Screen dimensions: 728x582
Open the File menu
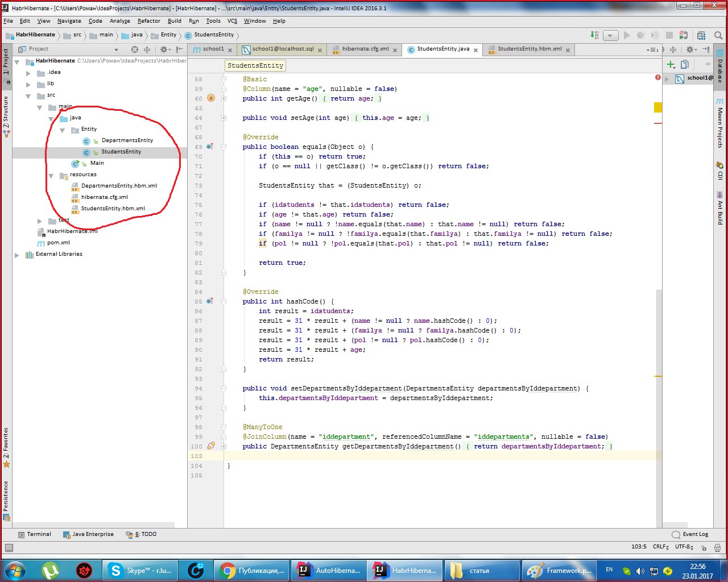8,21
